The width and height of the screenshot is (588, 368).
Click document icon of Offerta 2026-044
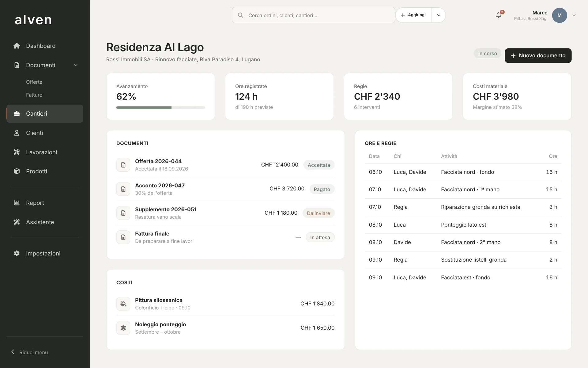(x=123, y=165)
